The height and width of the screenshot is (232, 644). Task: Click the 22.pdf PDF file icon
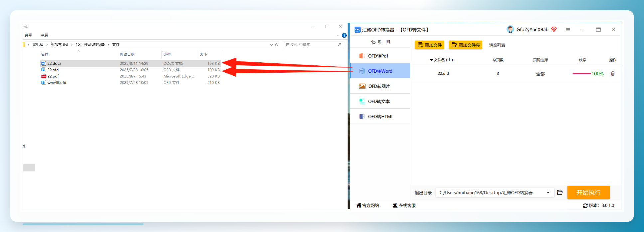coord(43,76)
